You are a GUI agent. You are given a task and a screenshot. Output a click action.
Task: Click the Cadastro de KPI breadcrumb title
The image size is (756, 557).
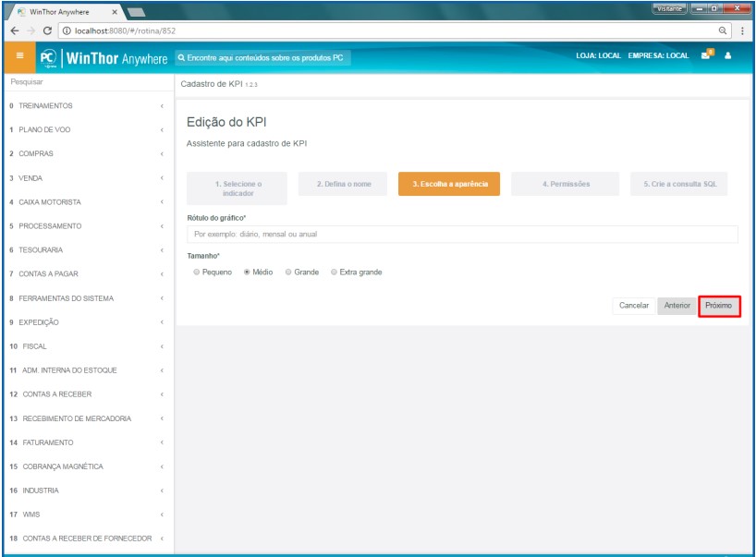pos(219,84)
